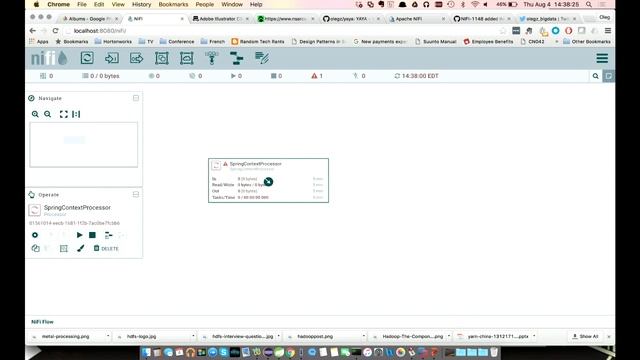640x360 pixels.
Task: Open options arrow for metal-processing.png download
Action: coord(108,336)
